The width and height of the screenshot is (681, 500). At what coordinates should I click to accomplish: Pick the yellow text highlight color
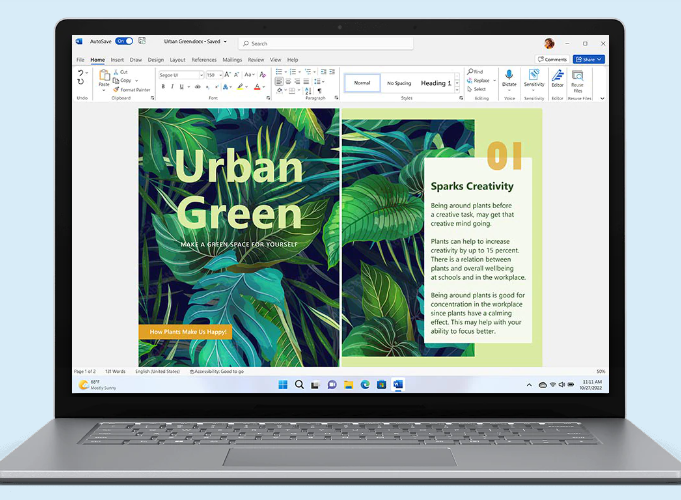(241, 87)
